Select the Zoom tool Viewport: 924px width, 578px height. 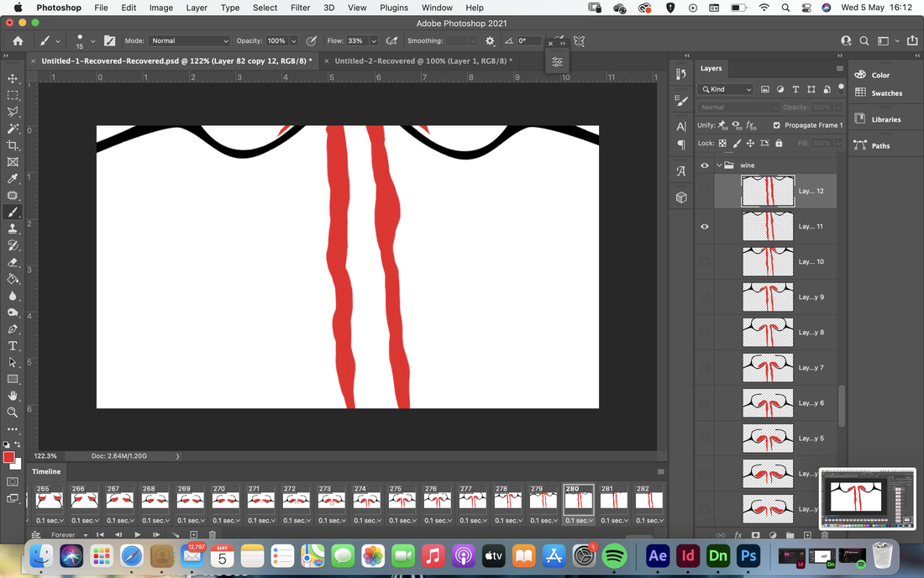point(13,412)
